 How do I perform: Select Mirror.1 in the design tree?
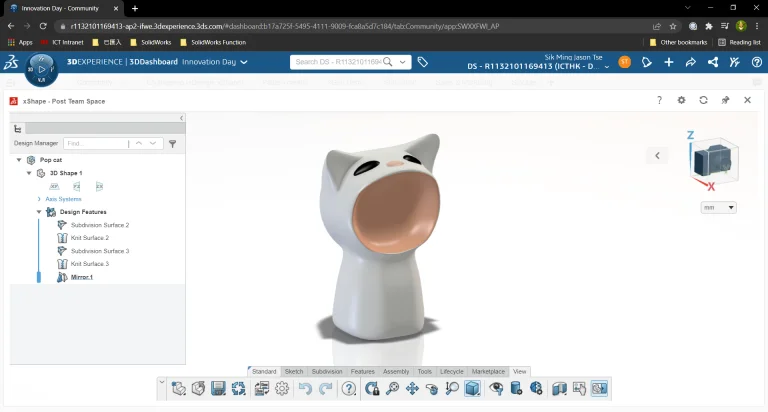81,276
